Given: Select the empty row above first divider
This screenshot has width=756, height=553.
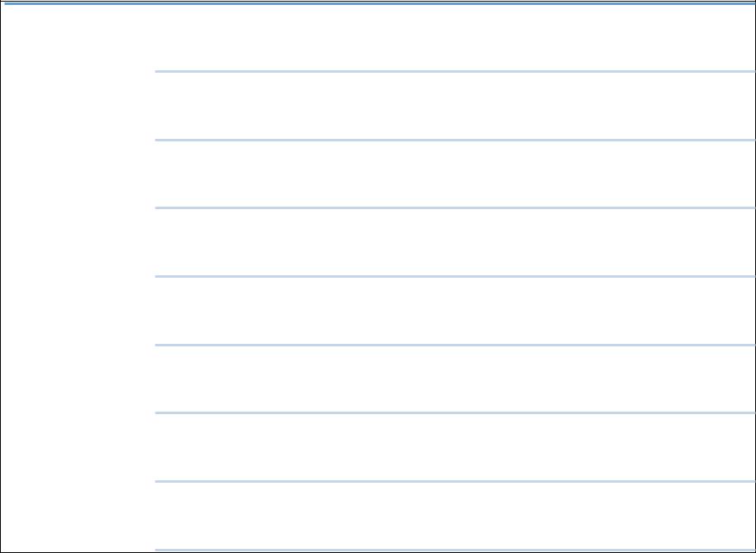Looking at the screenshot, I should point(455,38).
